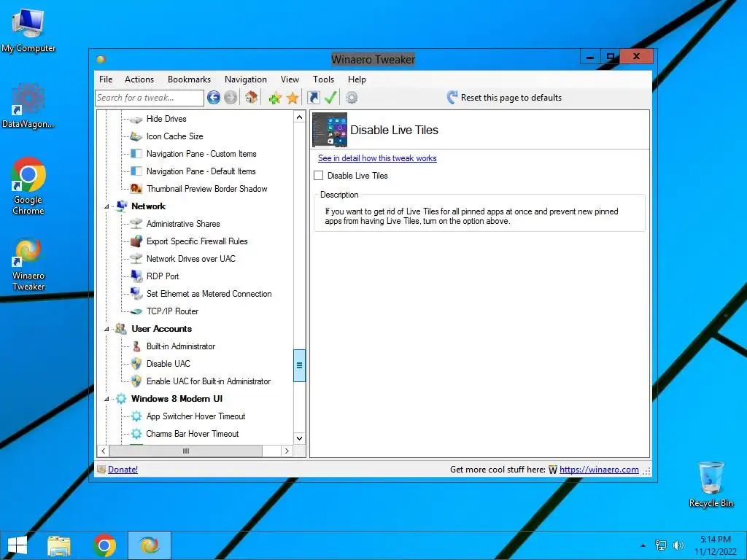Enable the Disable Live Tiles checkbox

[x=319, y=176]
